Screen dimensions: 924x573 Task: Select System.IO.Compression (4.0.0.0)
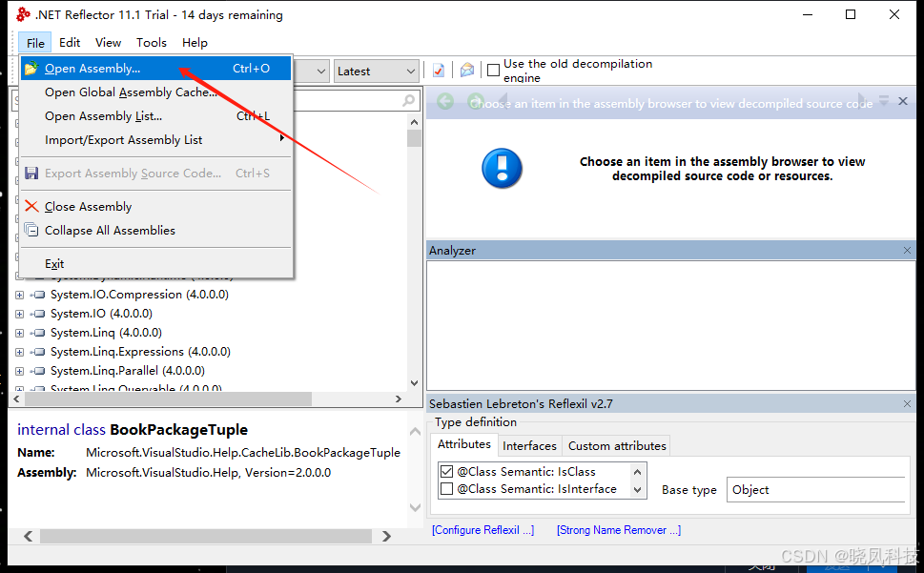tap(139, 295)
